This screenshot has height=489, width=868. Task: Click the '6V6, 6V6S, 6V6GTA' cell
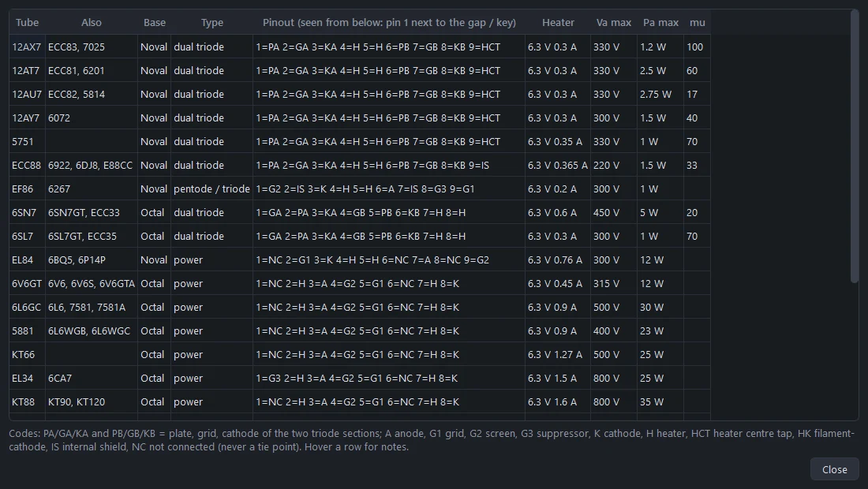tap(92, 284)
